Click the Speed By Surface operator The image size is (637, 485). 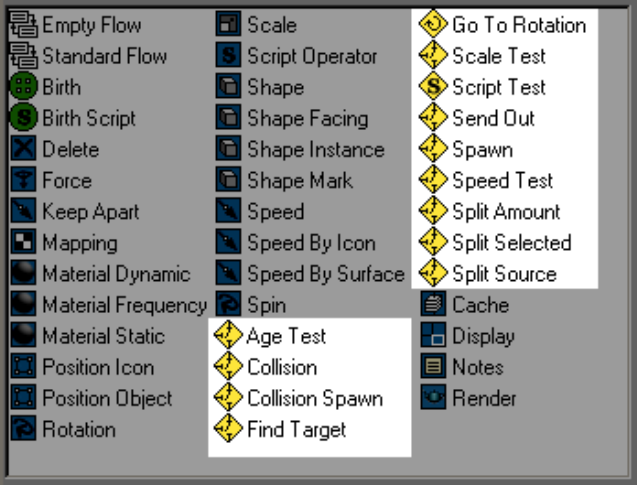pyautogui.click(x=325, y=274)
